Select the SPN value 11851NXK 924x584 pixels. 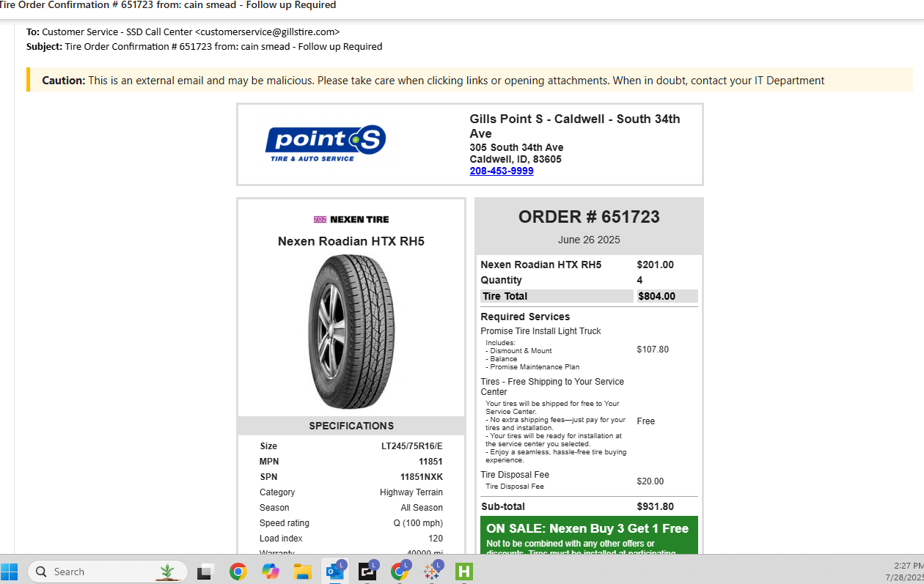pyautogui.click(x=422, y=477)
